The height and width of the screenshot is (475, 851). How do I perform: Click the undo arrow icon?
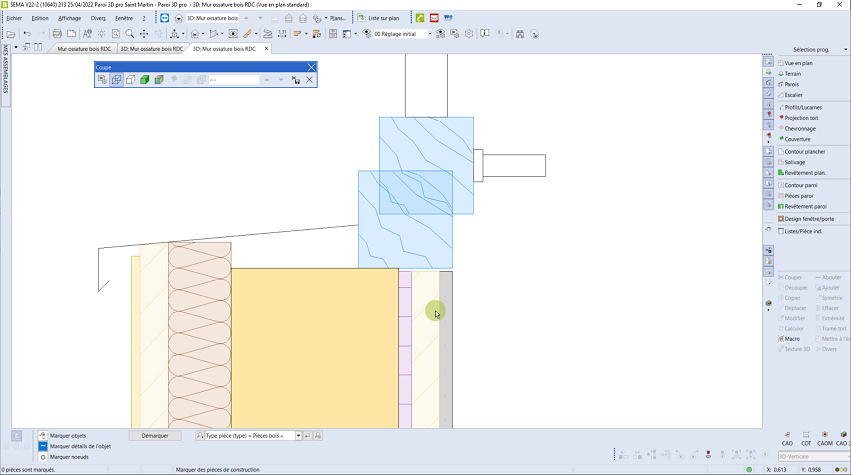(x=27, y=34)
